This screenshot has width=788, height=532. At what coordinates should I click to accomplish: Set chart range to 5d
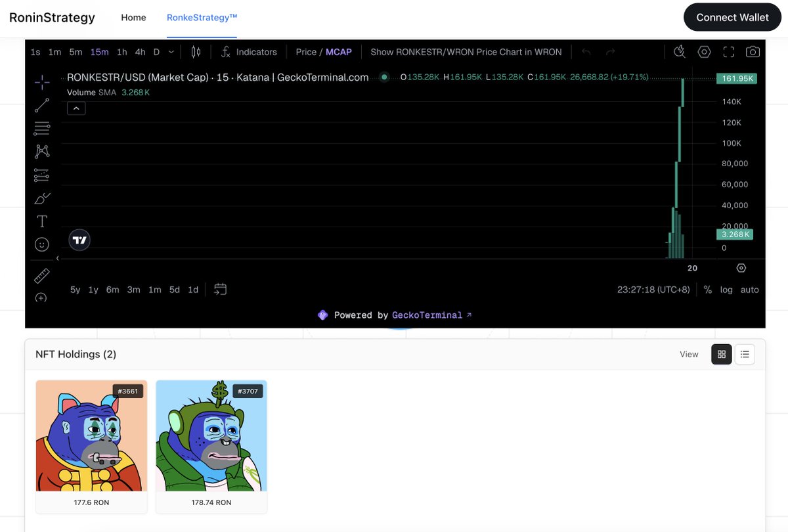(174, 290)
